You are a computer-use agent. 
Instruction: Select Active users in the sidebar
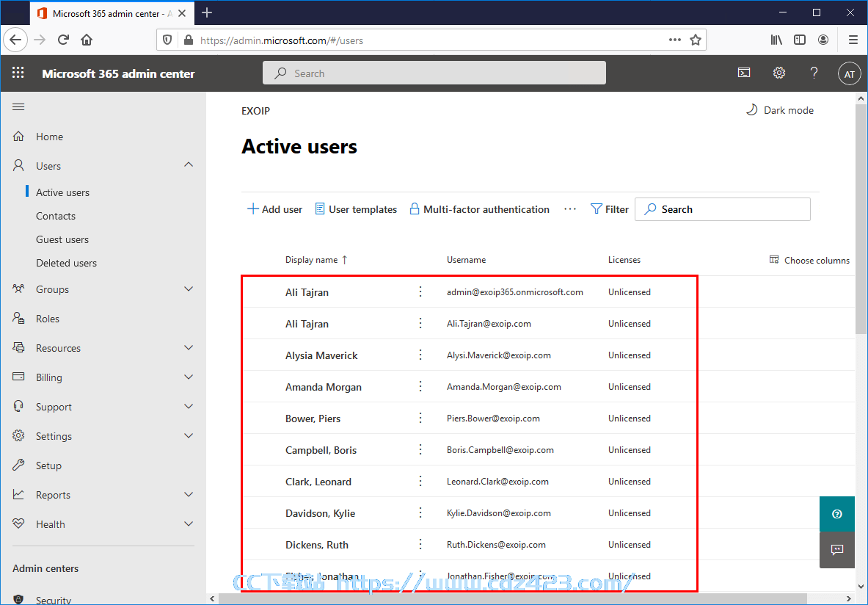click(x=62, y=192)
